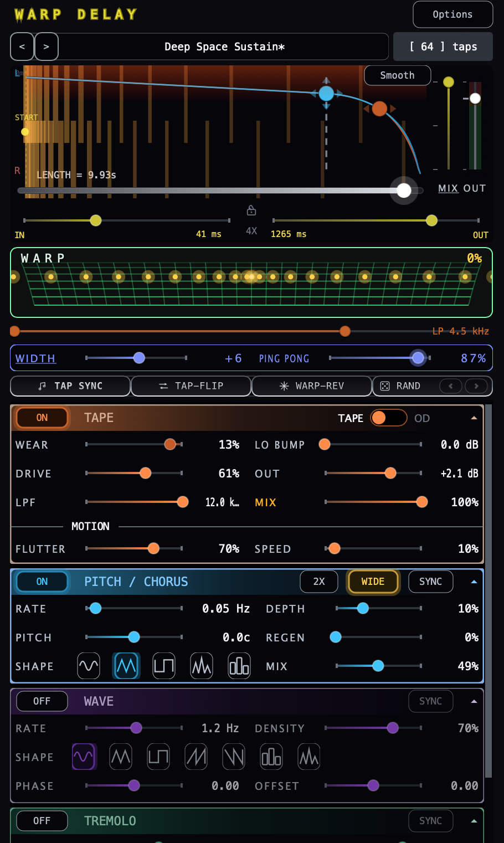504x843 pixels.
Task: Click the WIDTH label link
Action: [35, 358]
